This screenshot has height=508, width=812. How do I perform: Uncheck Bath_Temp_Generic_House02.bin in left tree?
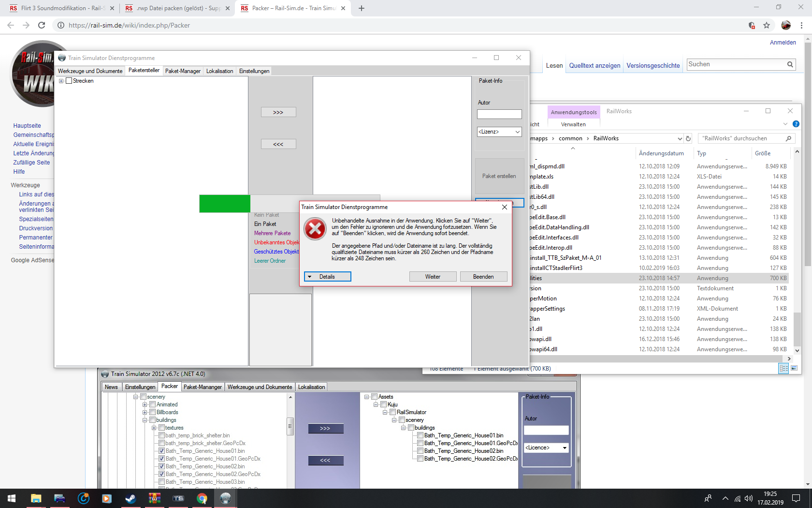(162, 466)
